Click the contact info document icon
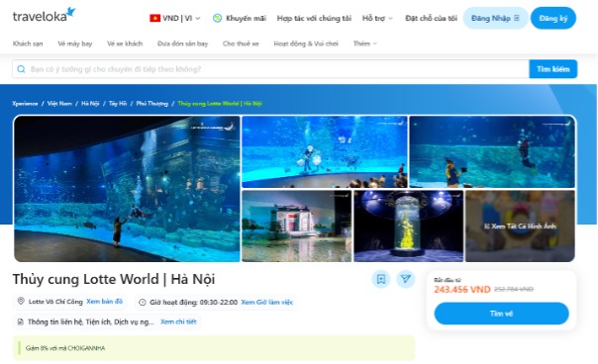Screen dimensions: 598x364 click(x=21, y=322)
